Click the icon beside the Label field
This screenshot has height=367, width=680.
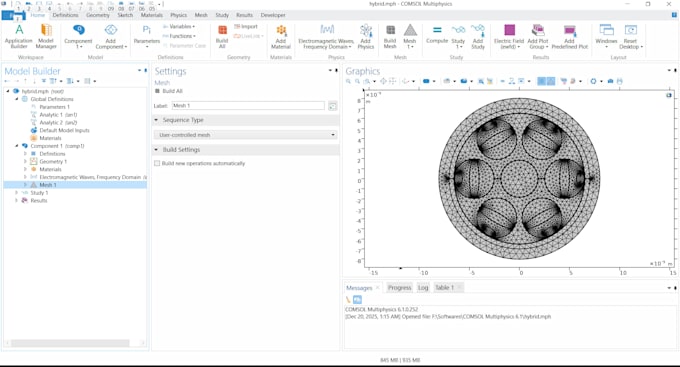click(x=332, y=106)
